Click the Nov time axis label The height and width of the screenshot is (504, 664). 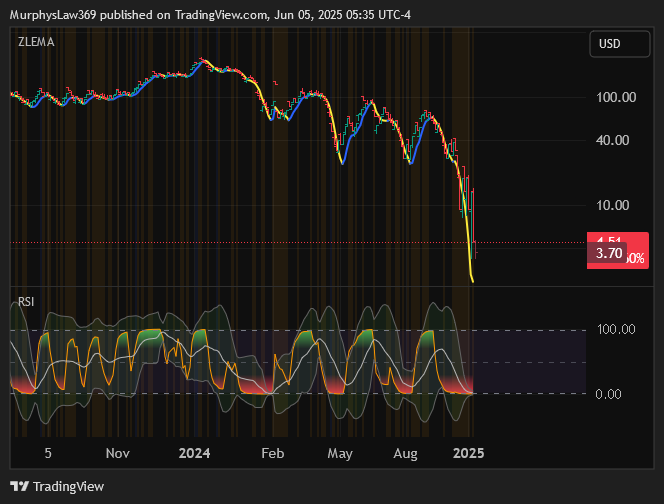[x=117, y=453]
